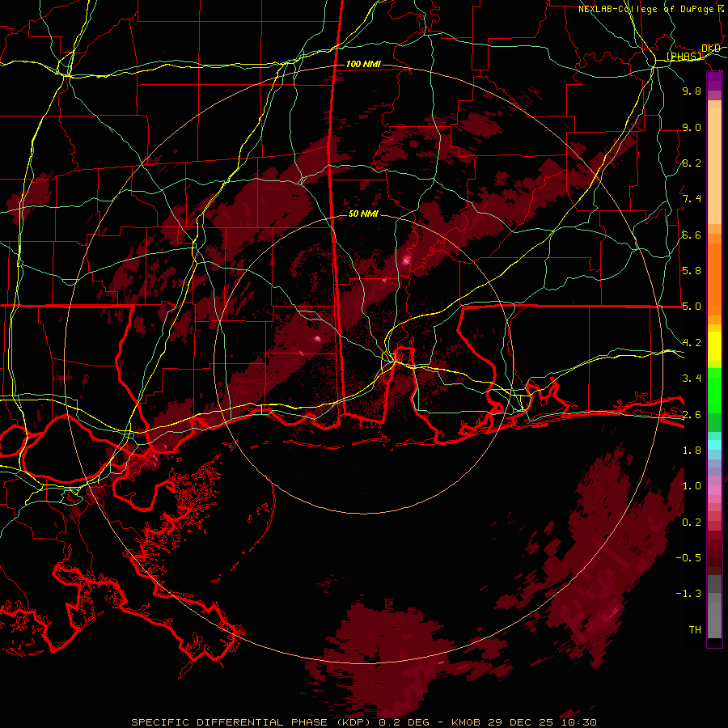
Task: Click the 4.2 scale value
Action: click(x=692, y=343)
